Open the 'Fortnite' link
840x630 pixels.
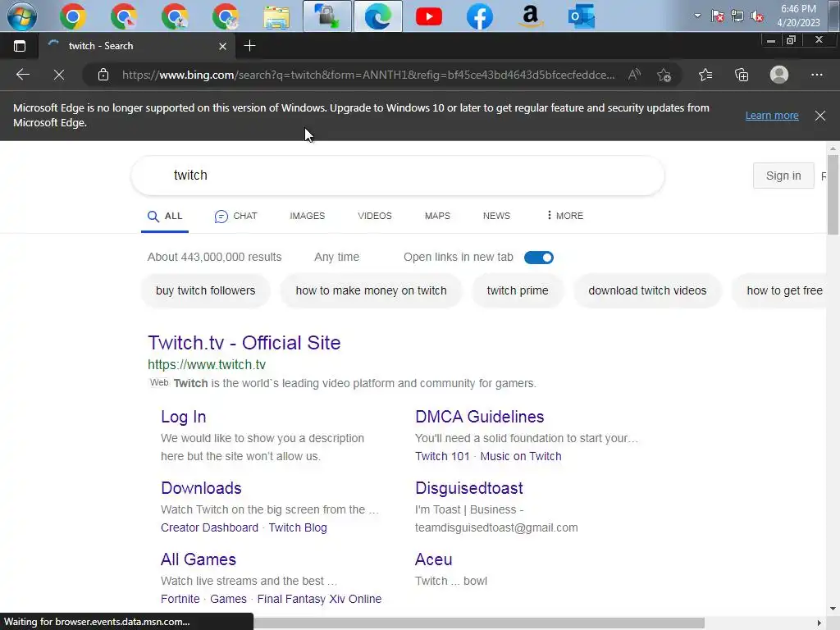[x=180, y=599]
